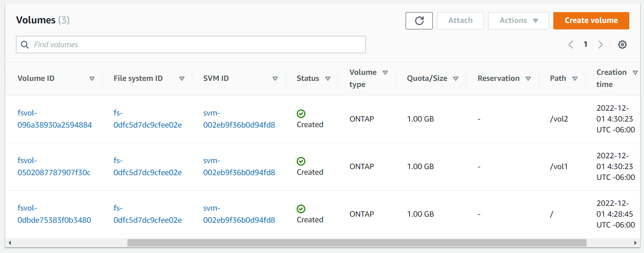
Task: Click the search magnifier icon
Action: [25, 45]
